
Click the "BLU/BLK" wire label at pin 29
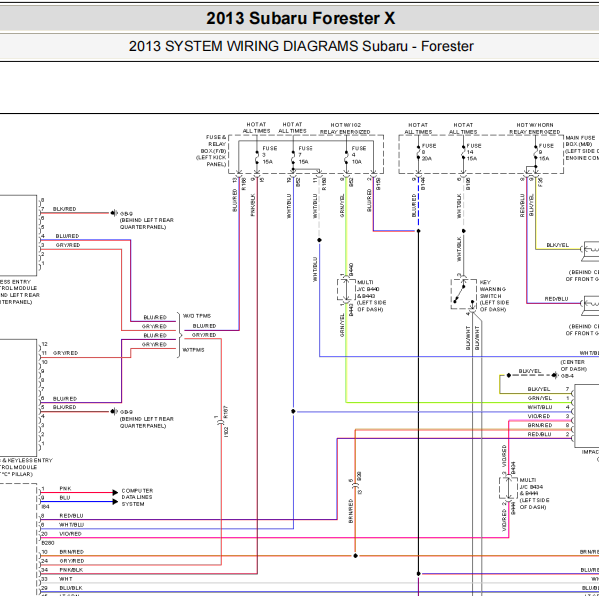[71, 588]
